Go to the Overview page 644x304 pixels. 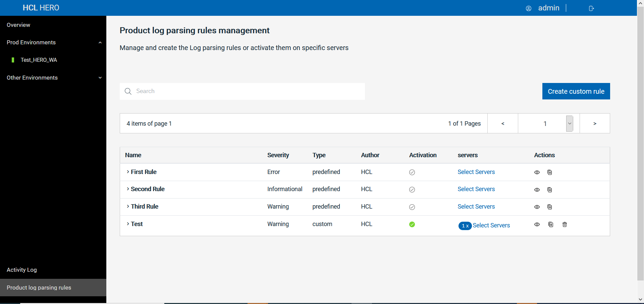[18, 25]
